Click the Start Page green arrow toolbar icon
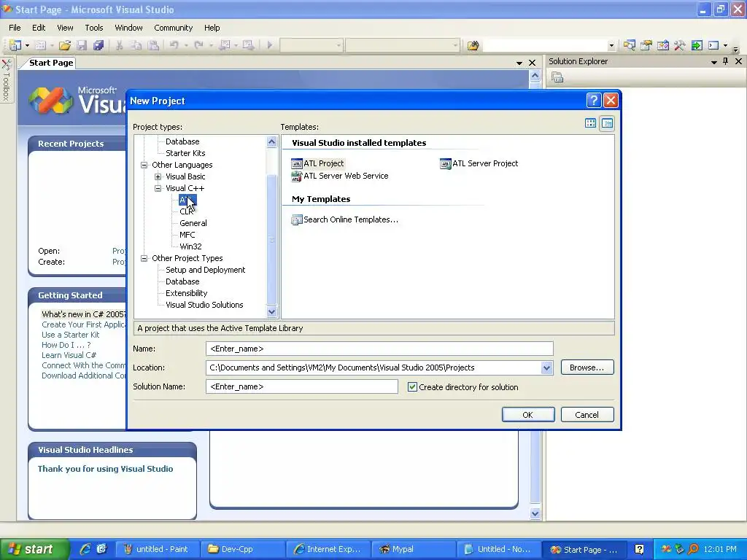The image size is (747, 560). point(697,45)
